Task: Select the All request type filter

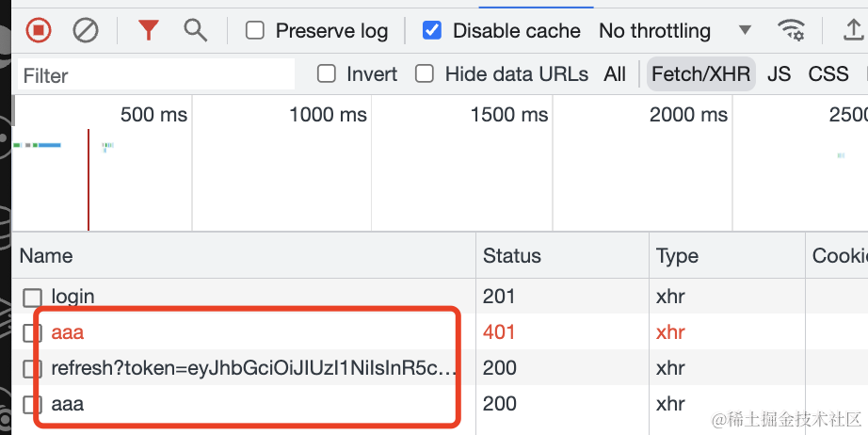Action: 615,74
